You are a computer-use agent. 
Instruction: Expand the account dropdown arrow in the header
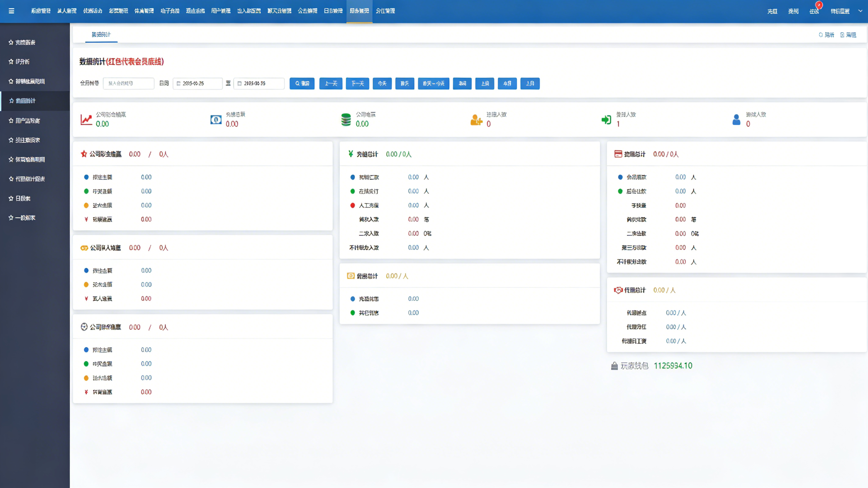coord(860,11)
